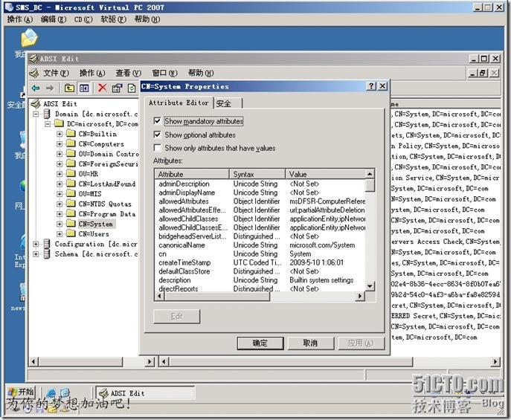Expand the CN=Builtin node
The height and width of the screenshot is (420, 511).
(60, 134)
